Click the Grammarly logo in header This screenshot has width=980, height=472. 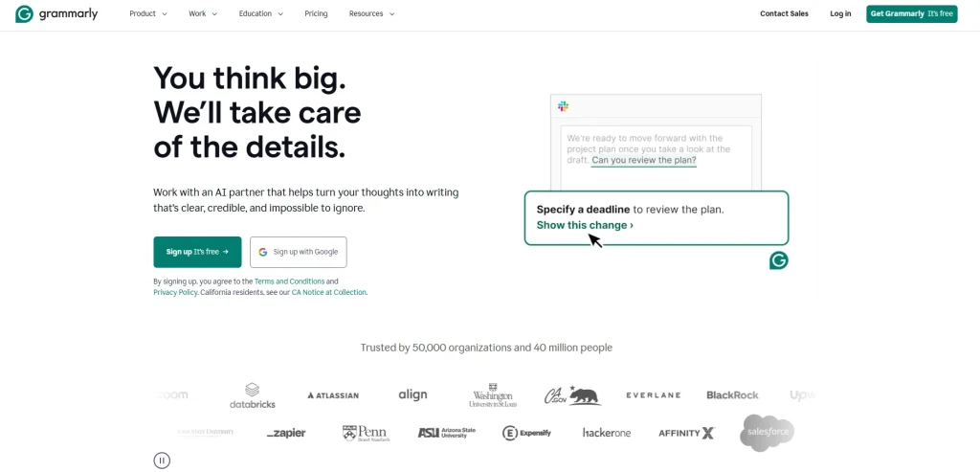56,13
